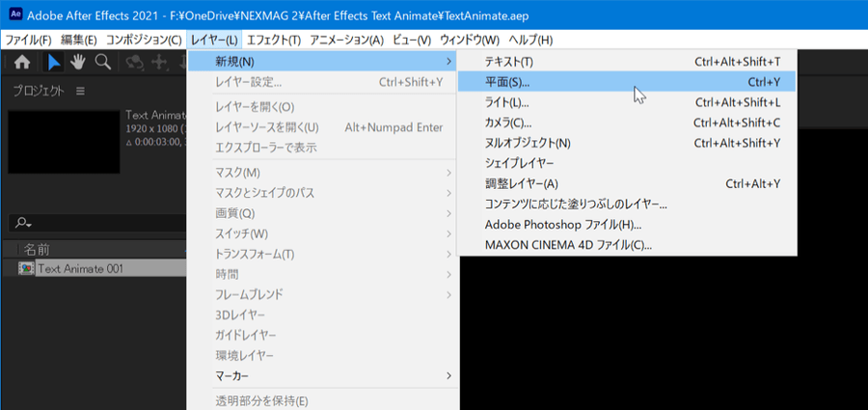Select the Hand tool
868x410 pixels.
(77, 62)
